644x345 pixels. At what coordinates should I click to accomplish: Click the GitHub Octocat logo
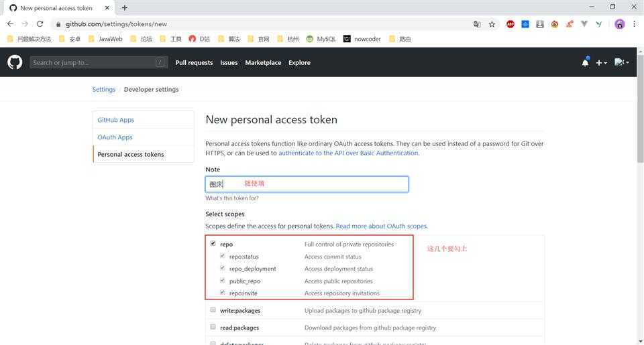(x=15, y=62)
